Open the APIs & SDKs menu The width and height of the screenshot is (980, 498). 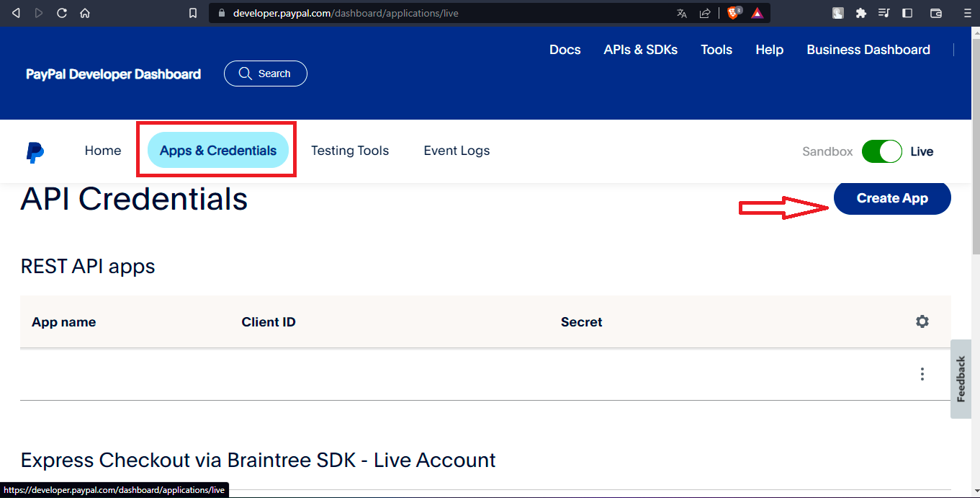coord(641,50)
